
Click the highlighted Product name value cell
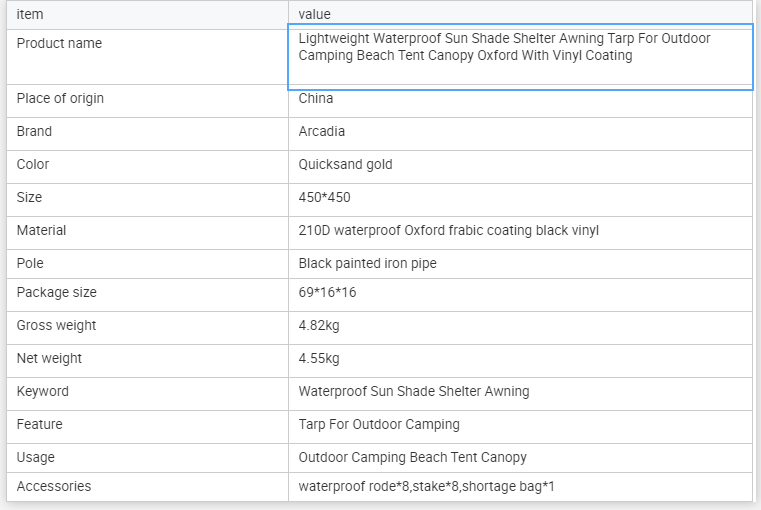pos(520,57)
